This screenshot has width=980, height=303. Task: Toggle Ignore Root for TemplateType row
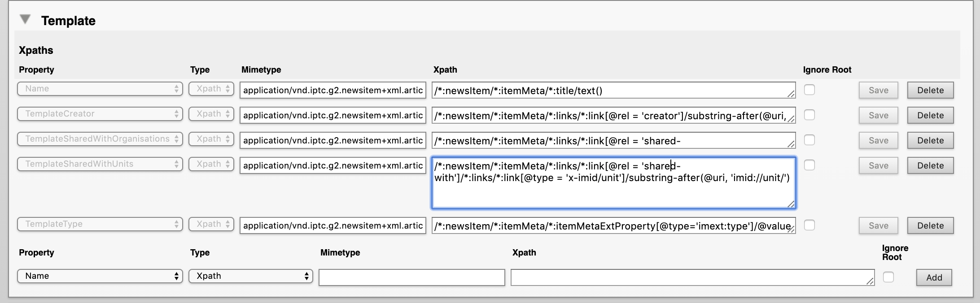click(x=809, y=225)
